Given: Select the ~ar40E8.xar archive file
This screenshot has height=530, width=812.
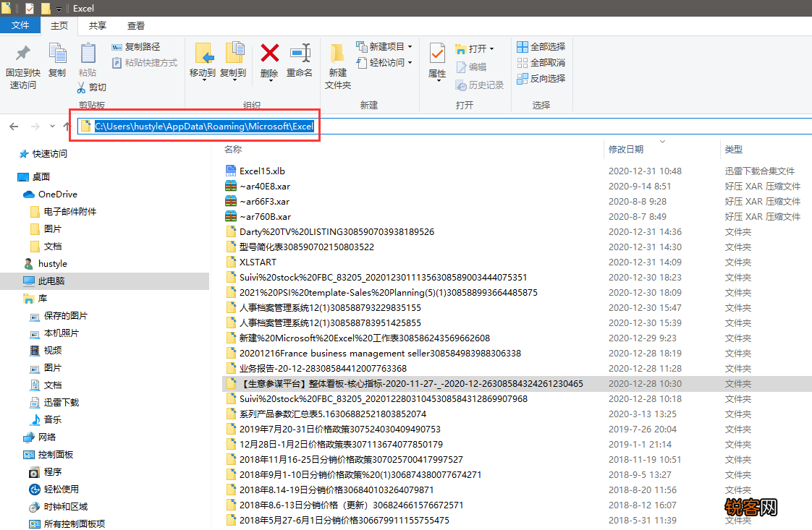Looking at the screenshot, I should point(264,187).
